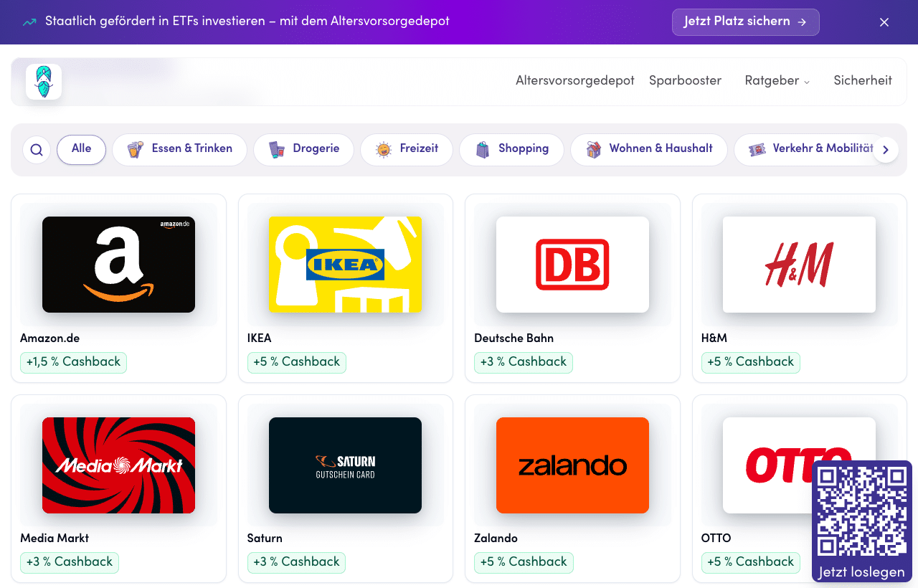This screenshot has height=588, width=918.
Task: Filter by Freizeit category
Action: [407, 150]
